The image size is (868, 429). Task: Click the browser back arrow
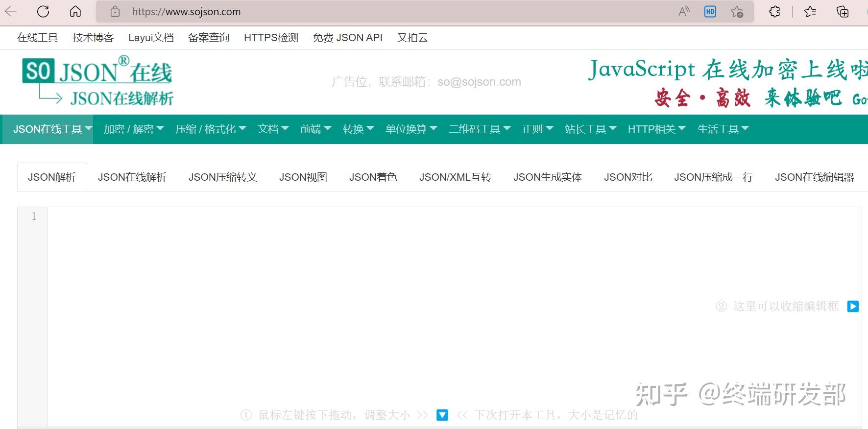[11, 12]
